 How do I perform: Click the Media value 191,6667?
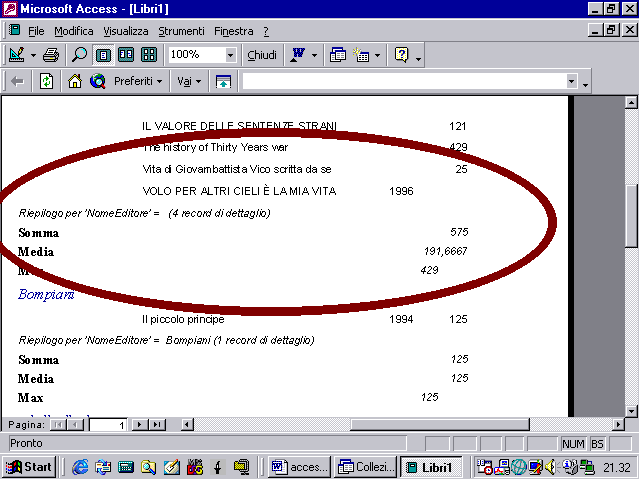click(445, 251)
